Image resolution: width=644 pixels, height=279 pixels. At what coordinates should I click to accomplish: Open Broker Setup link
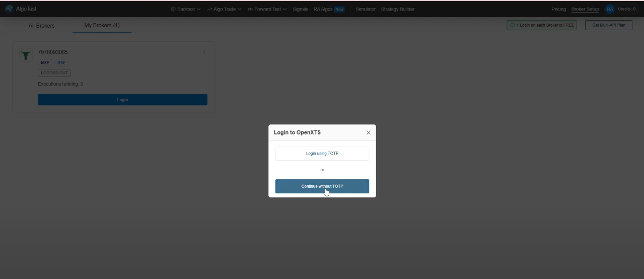click(x=585, y=9)
